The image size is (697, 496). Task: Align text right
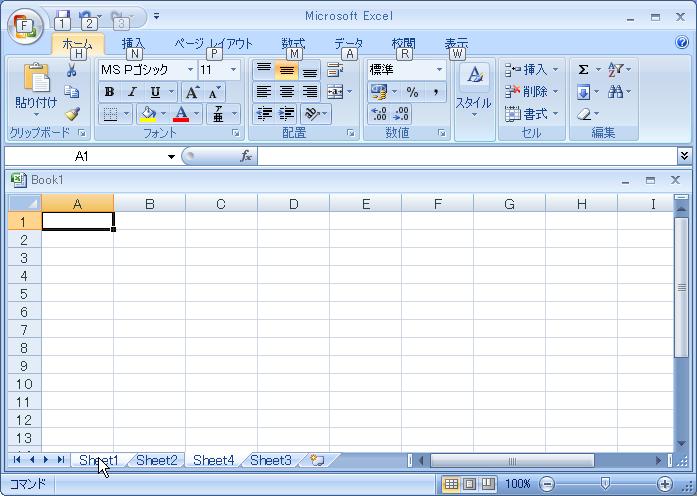click(310, 92)
